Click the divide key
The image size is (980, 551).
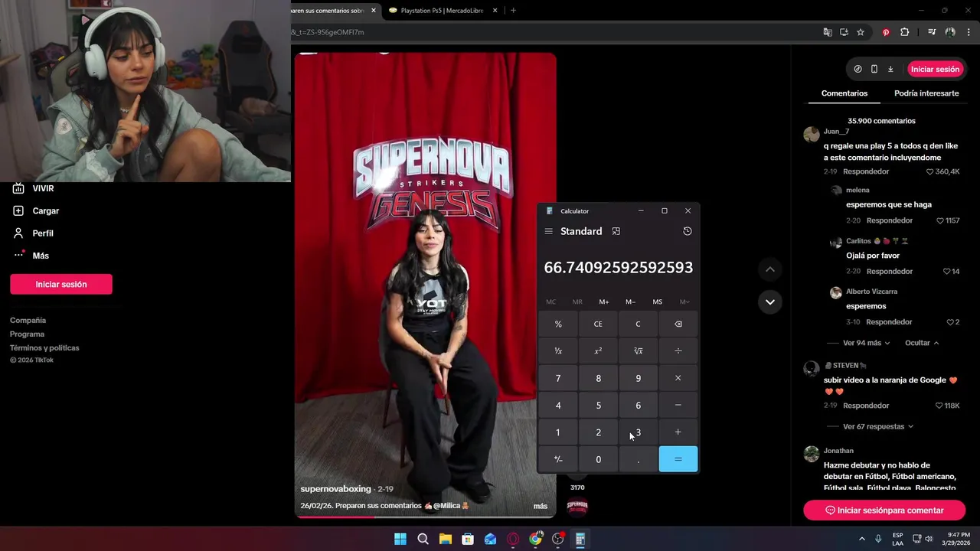click(678, 350)
